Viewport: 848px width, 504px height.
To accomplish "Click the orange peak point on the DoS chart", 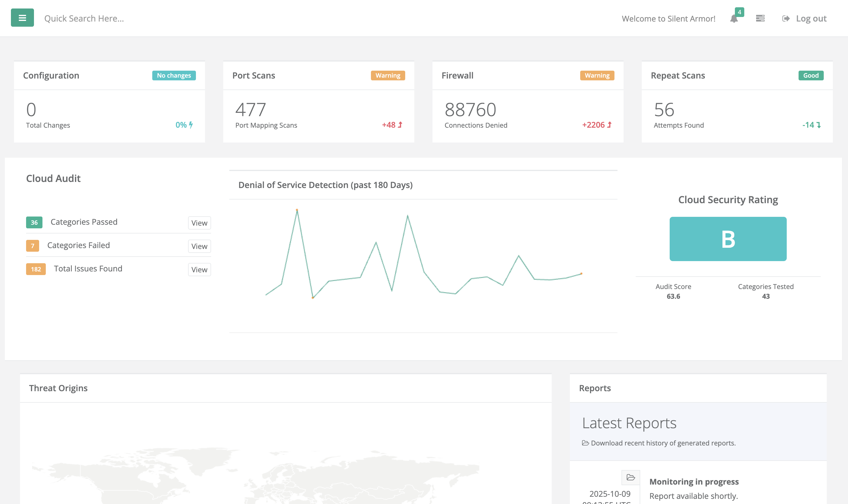I will 297,210.
